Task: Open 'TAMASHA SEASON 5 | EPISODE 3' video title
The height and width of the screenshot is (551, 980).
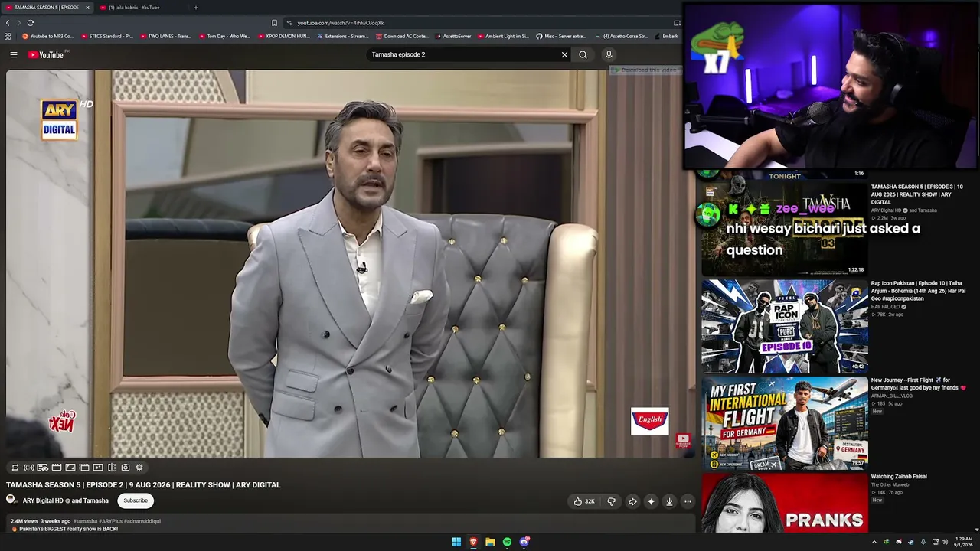Action: (916, 194)
